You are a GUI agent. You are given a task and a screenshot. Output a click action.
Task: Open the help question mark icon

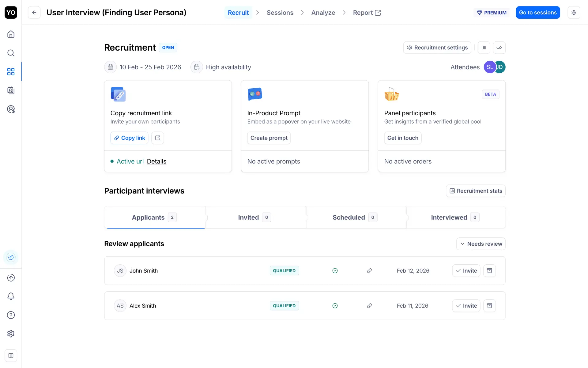click(x=11, y=315)
